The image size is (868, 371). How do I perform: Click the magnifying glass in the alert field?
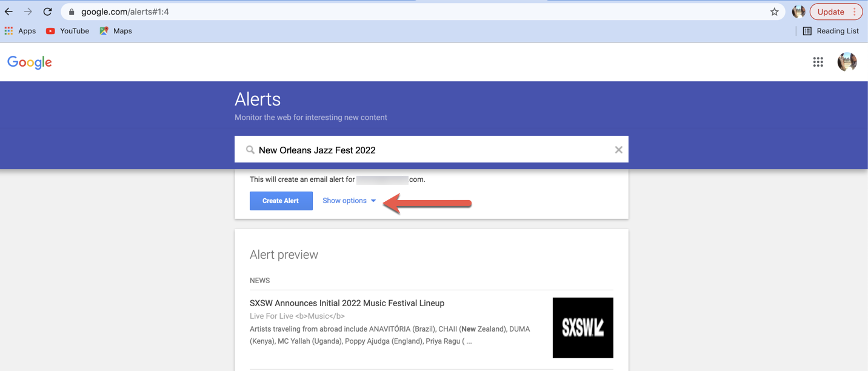click(249, 149)
